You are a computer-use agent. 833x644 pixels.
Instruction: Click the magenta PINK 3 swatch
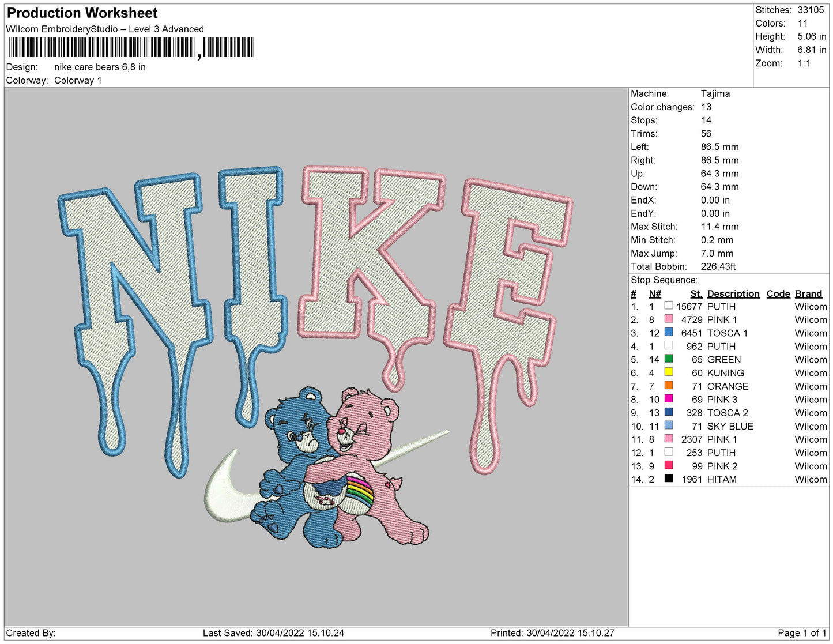click(x=669, y=399)
